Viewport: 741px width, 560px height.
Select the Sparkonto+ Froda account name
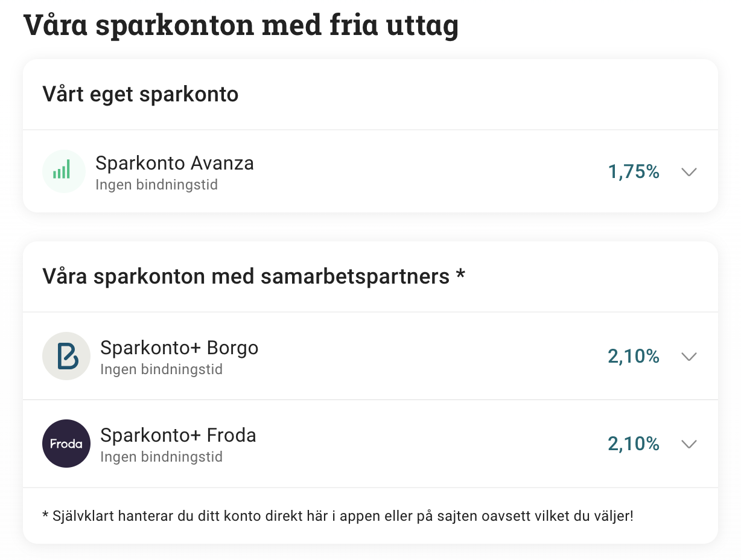(x=178, y=435)
